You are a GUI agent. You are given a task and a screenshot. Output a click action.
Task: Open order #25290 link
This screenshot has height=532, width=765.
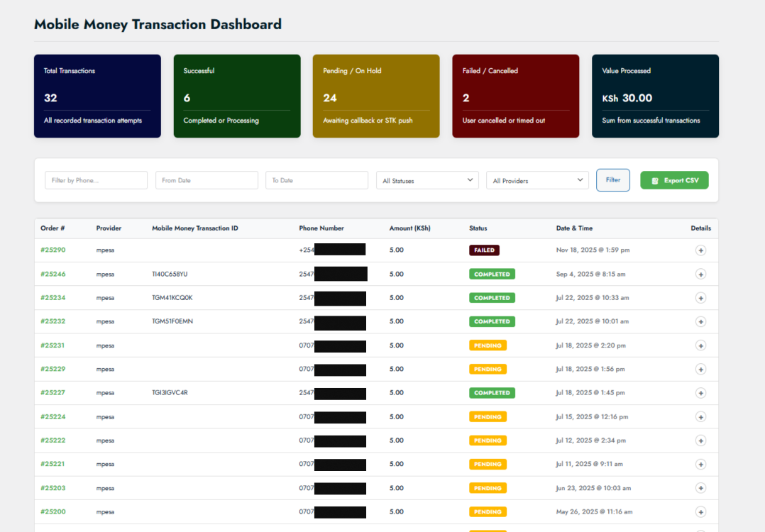[x=53, y=250]
